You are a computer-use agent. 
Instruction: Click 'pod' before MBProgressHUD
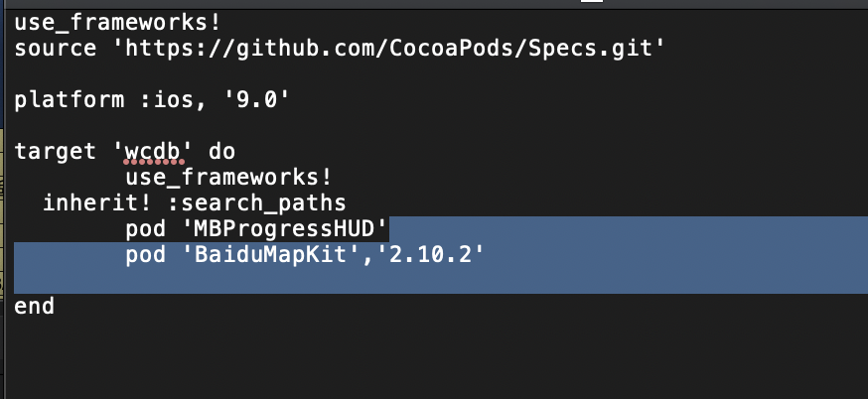[146, 228]
